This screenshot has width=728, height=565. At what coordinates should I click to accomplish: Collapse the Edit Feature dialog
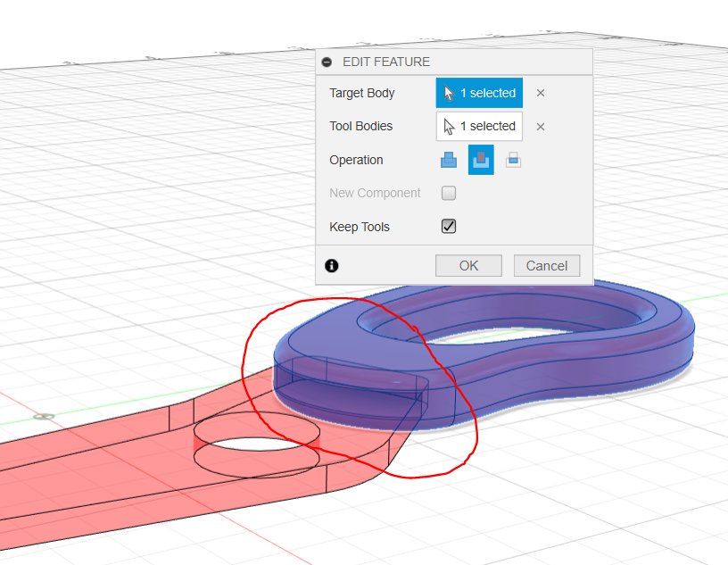[327, 62]
